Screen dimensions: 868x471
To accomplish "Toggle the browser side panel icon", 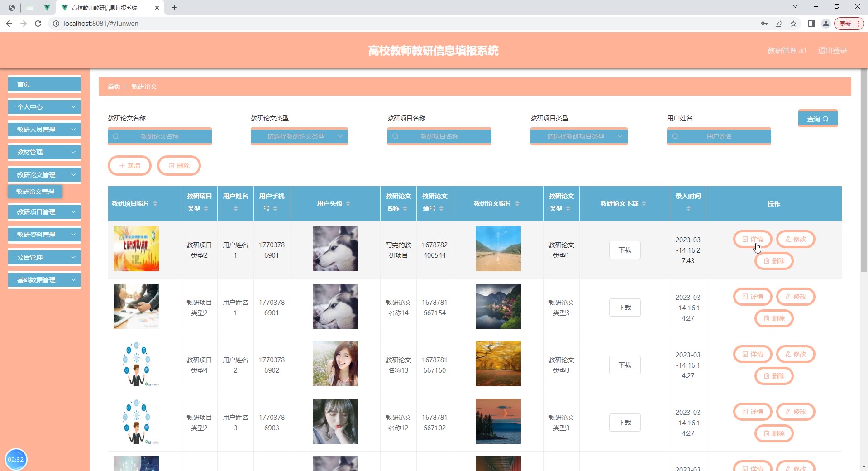I will point(811,24).
